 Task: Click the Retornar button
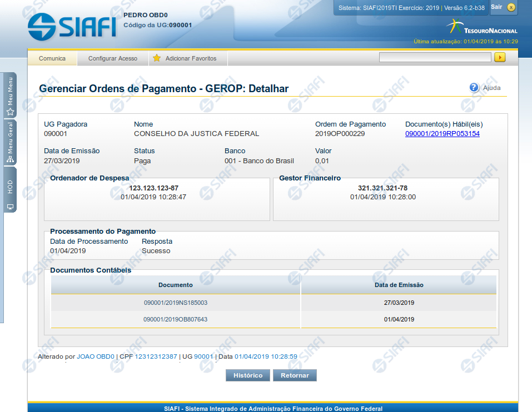295,375
